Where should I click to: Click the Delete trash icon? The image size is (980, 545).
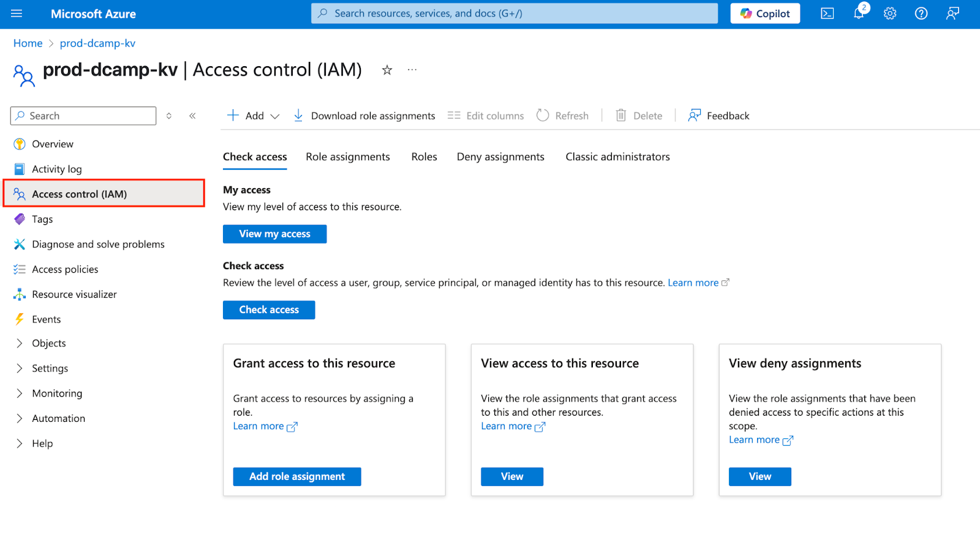tap(620, 115)
